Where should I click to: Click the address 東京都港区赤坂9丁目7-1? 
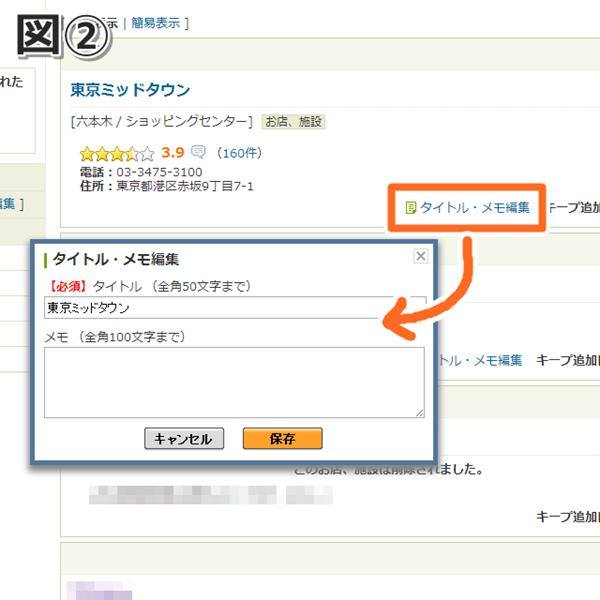[x=185, y=186]
